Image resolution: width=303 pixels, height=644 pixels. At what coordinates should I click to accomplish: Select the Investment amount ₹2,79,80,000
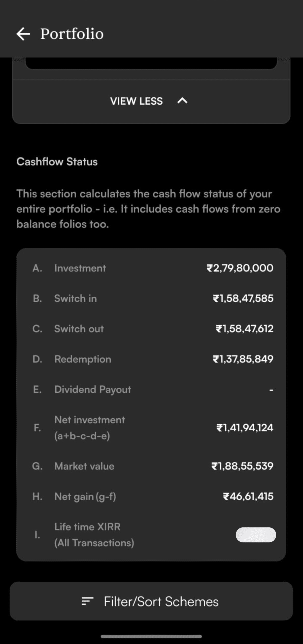pyautogui.click(x=240, y=268)
